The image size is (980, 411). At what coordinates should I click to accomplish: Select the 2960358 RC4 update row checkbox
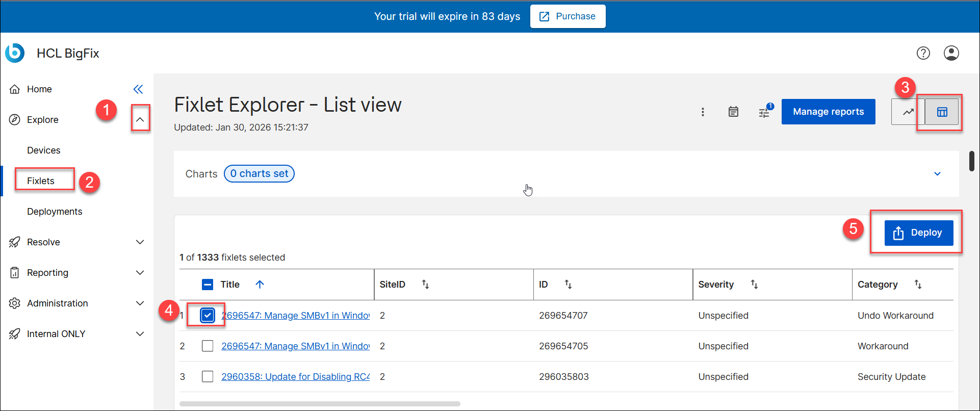pyautogui.click(x=208, y=377)
